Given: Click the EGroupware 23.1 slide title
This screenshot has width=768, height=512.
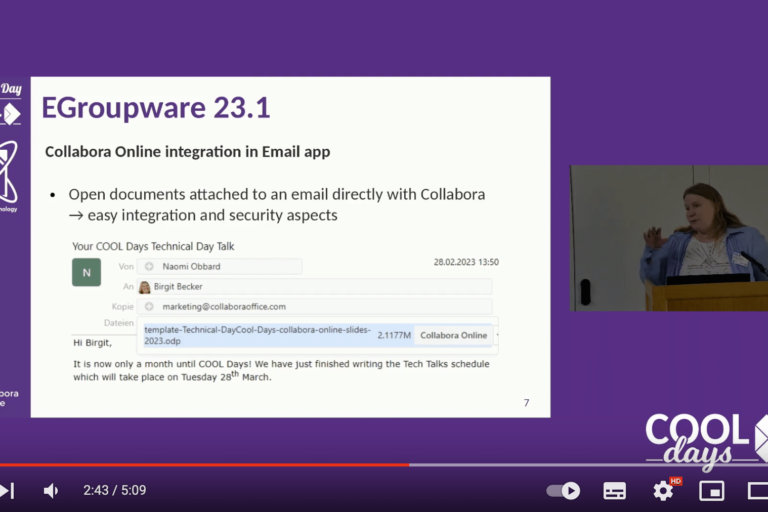Looking at the screenshot, I should [156, 108].
